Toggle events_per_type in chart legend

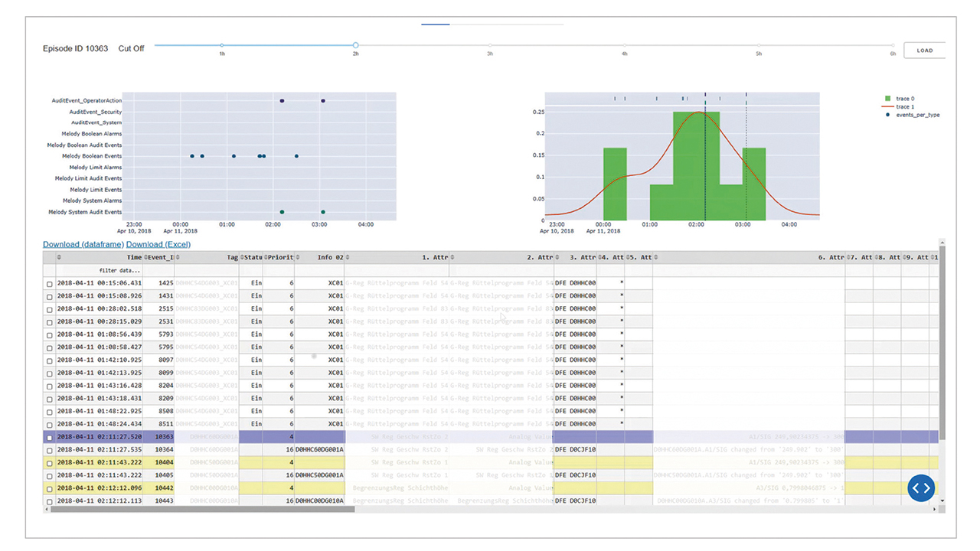point(912,115)
